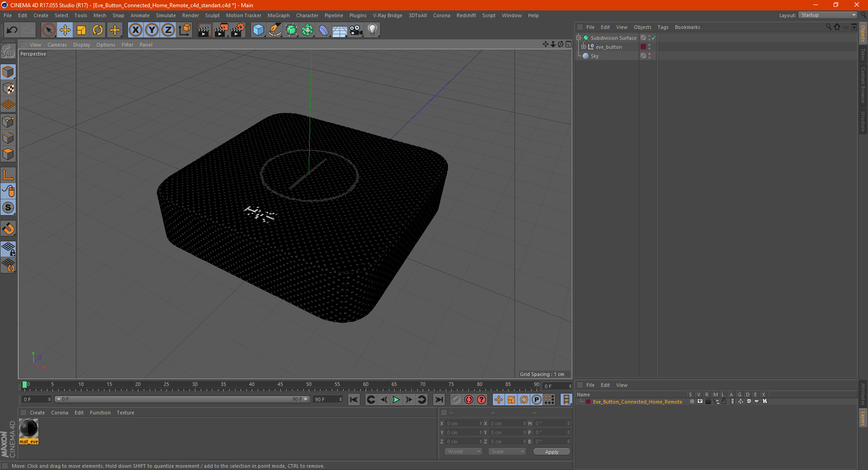Activate the Move tool in top toolbar
868x470 pixels.
click(65, 30)
